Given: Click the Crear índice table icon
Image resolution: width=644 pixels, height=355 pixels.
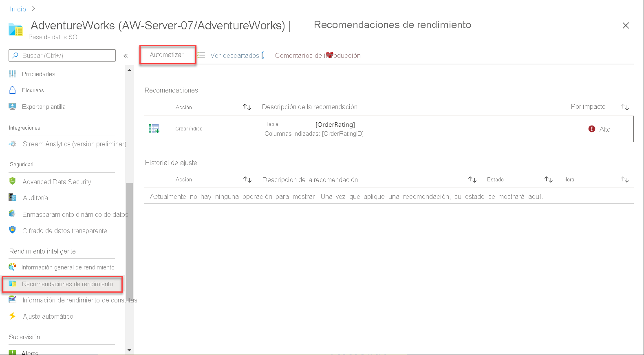Looking at the screenshot, I should pyautogui.click(x=154, y=129).
